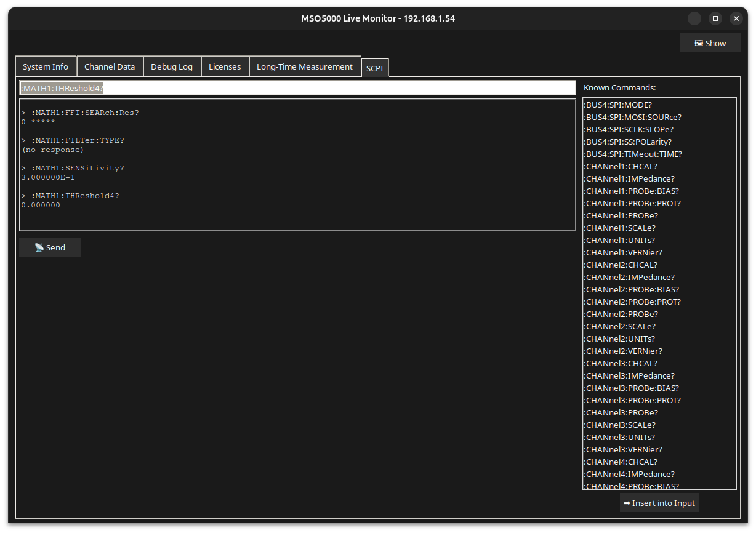
Task: Open the System Info tab
Action: (x=46, y=66)
